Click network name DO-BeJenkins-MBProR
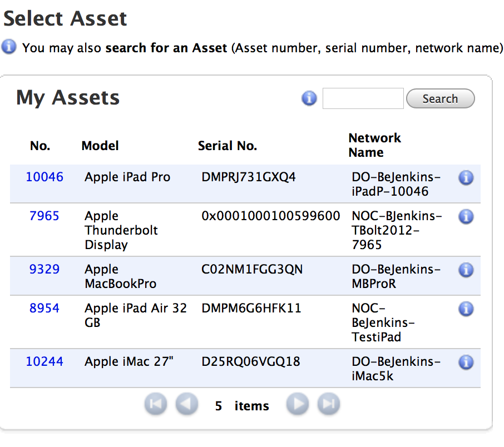Screen dimensions: 504x447 (x=396, y=276)
